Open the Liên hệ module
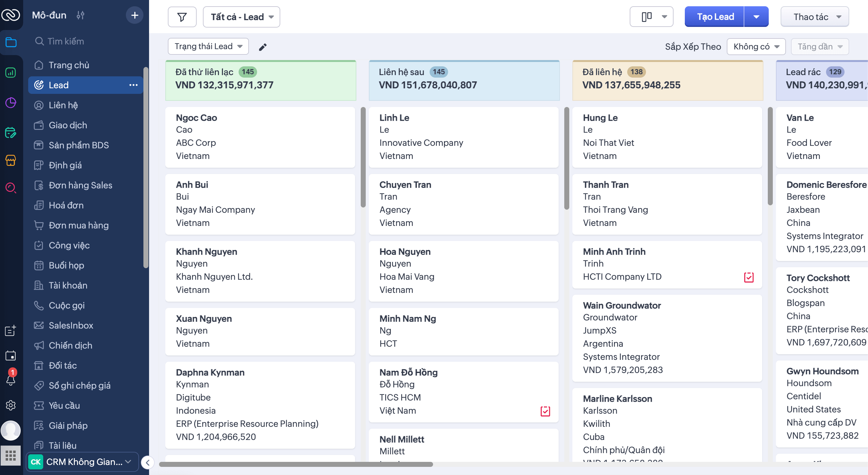868x475 pixels. [85, 105]
